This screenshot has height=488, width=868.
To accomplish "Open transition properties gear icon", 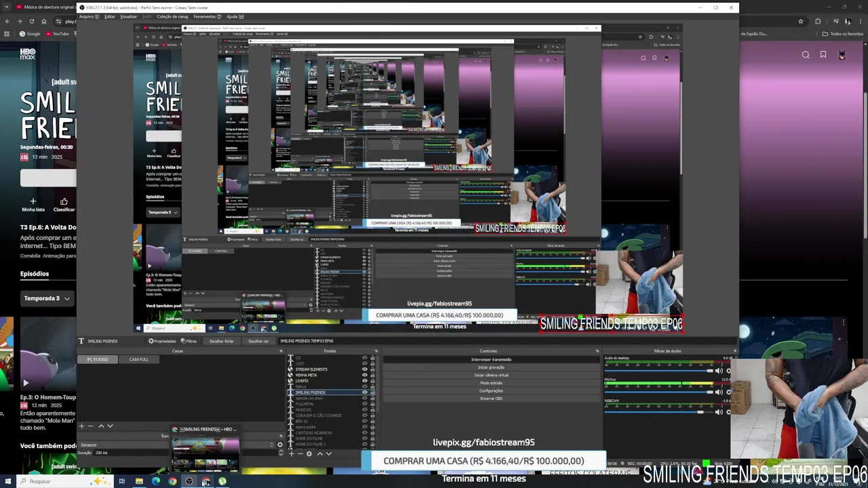I will coord(280,445).
